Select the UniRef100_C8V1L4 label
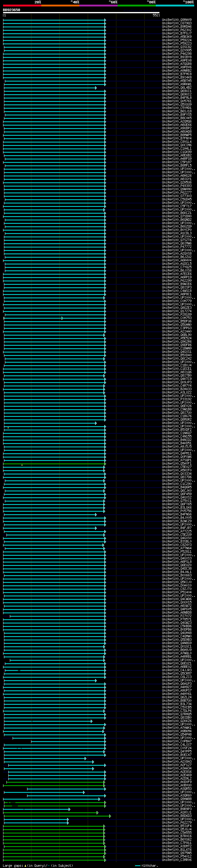 point(177,142)
